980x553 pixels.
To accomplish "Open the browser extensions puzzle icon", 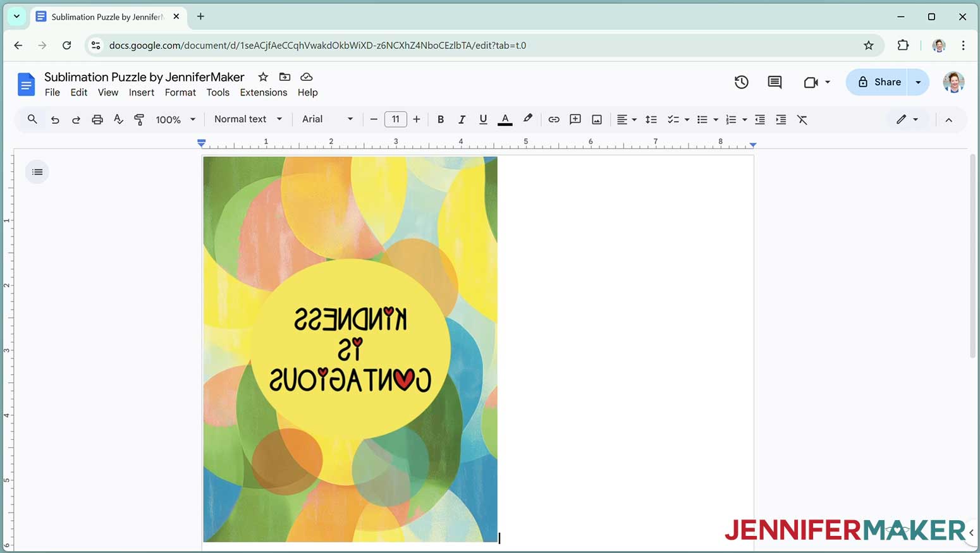I will click(x=903, y=45).
